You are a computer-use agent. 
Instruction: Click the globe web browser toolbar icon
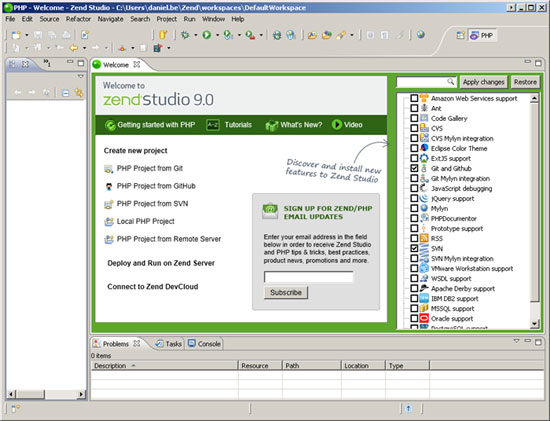421,34
